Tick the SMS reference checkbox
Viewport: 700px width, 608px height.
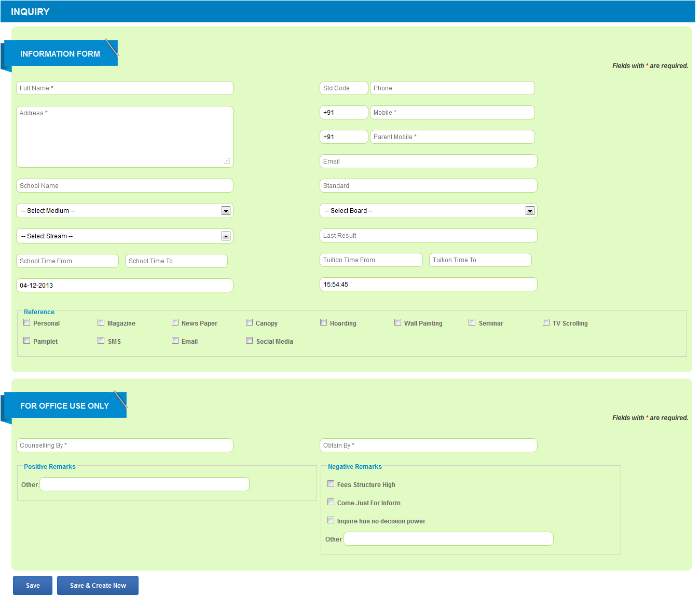pyautogui.click(x=101, y=340)
